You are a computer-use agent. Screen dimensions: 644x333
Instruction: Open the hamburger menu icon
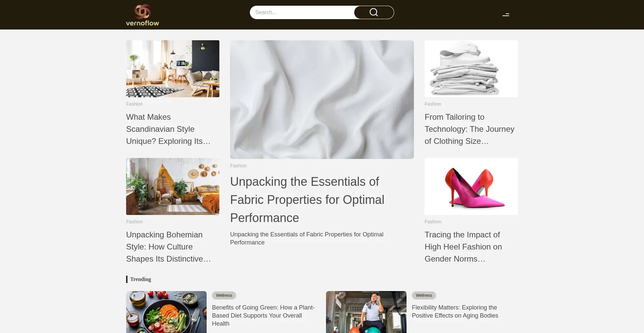pos(506,15)
